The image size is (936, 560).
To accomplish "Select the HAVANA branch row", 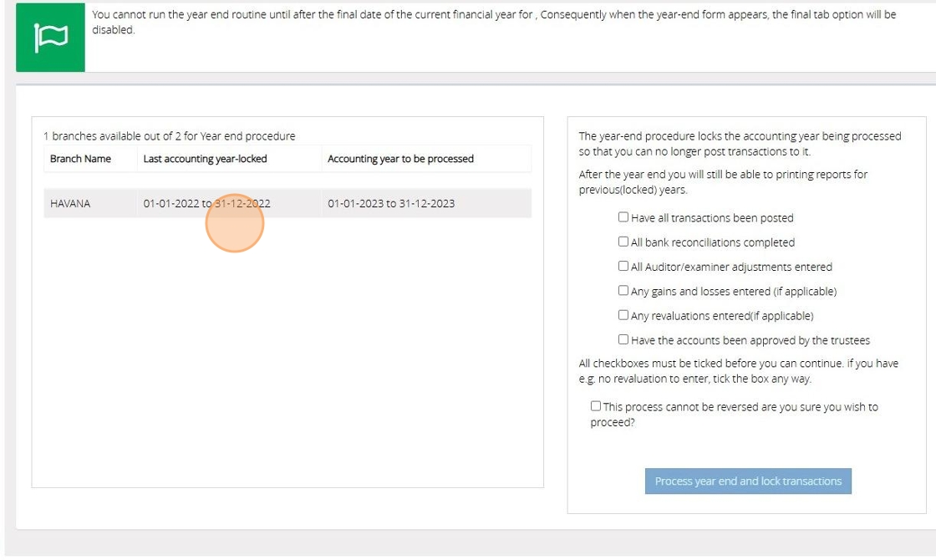I will coord(70,203).
